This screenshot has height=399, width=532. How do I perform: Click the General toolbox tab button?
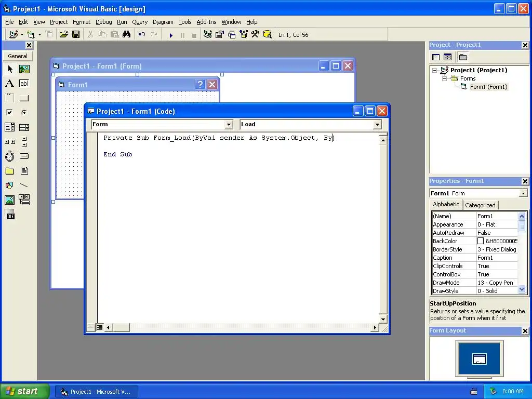[x=18, y=56]
